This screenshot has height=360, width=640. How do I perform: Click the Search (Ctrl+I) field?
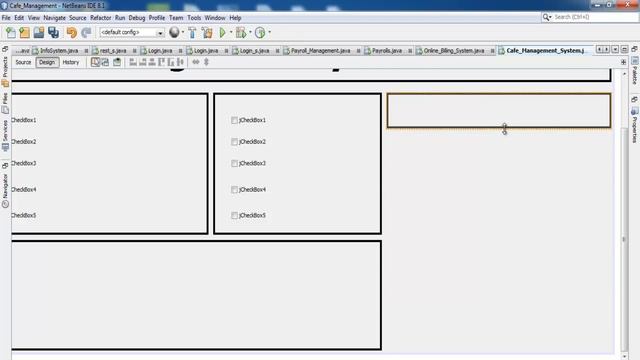[589, 17]
